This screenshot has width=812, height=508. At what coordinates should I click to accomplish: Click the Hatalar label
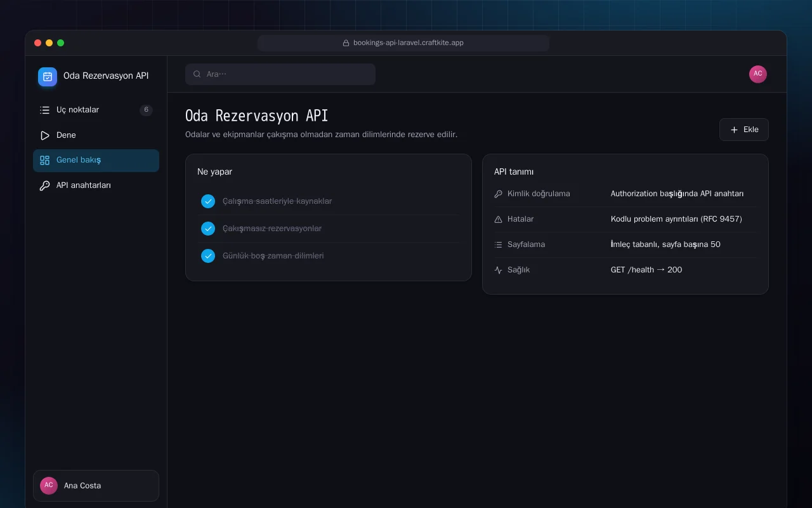[520, 219]
